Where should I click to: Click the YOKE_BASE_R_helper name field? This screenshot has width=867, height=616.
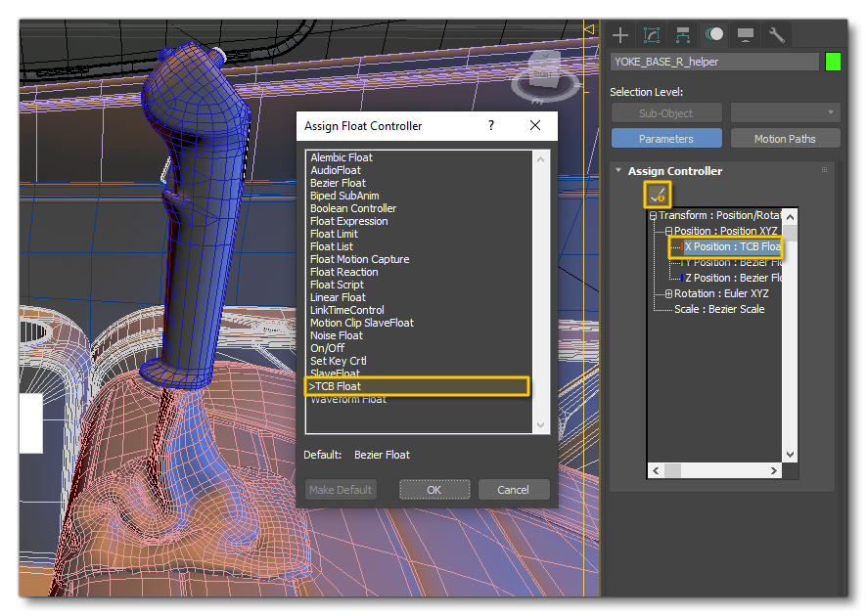coord(714,61)
